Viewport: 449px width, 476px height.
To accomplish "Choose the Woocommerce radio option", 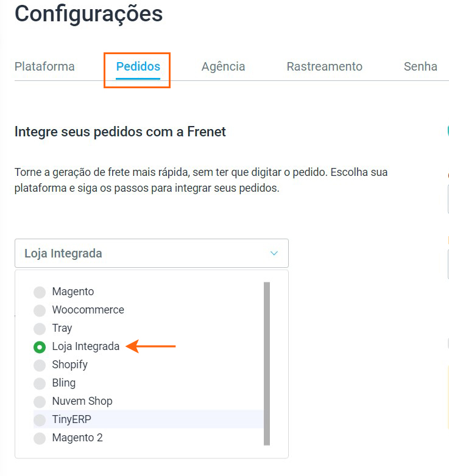I will (x=40, y=310).
